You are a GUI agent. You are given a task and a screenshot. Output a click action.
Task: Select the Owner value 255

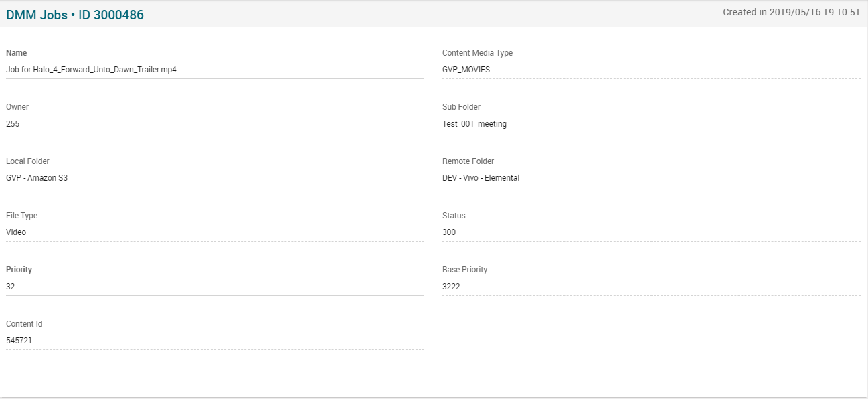coord(13,124)
